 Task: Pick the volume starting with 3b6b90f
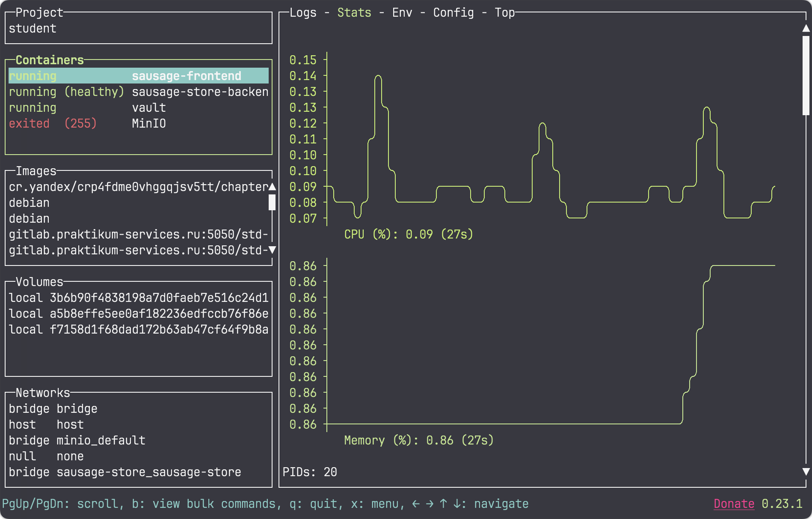139,298
